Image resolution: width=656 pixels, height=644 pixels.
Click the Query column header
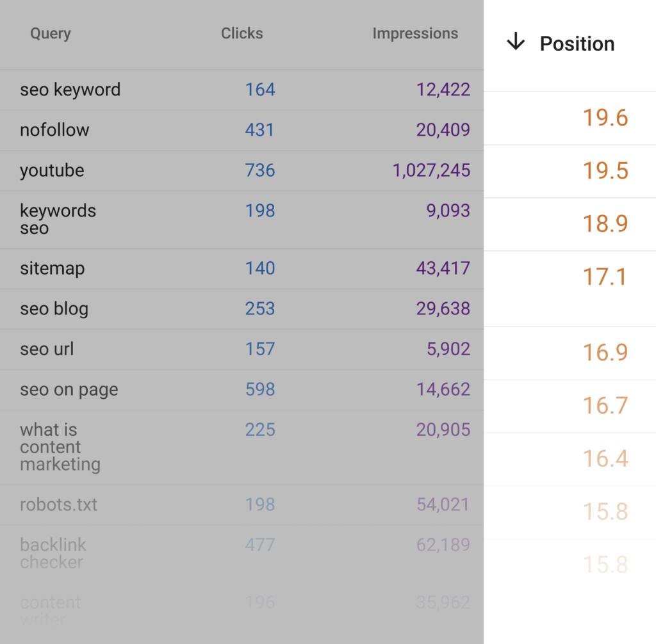(x=51, y=34)
